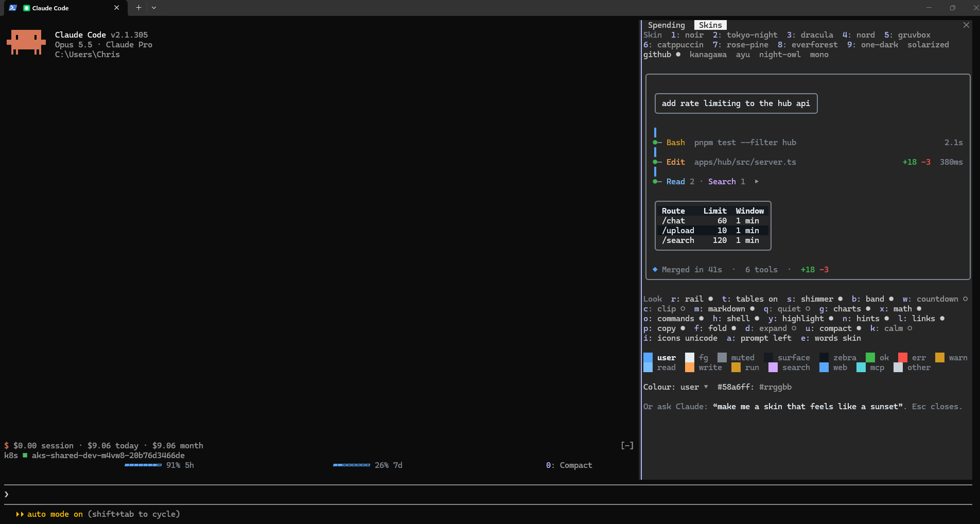
Task: Choose the dracula skin
Action: (810, 34)
